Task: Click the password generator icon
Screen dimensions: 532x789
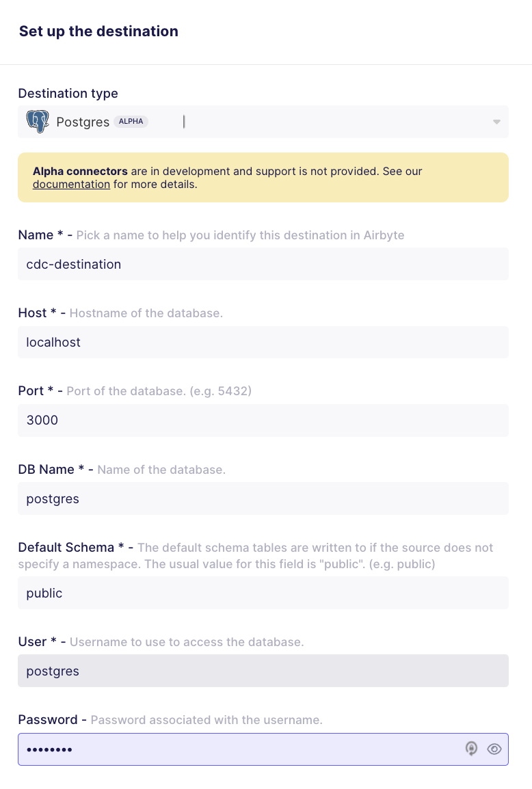Action: 471,749
